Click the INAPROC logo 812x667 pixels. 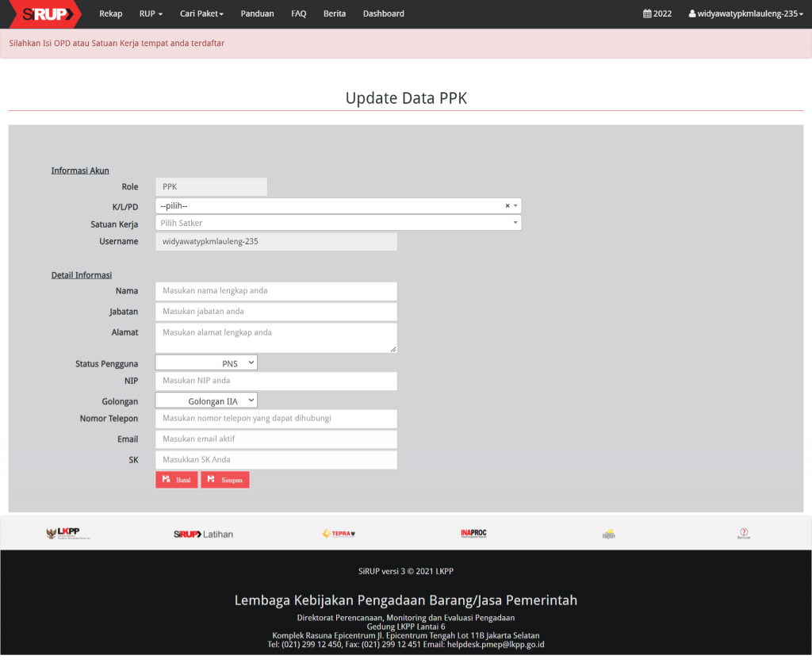pos(473,534)
